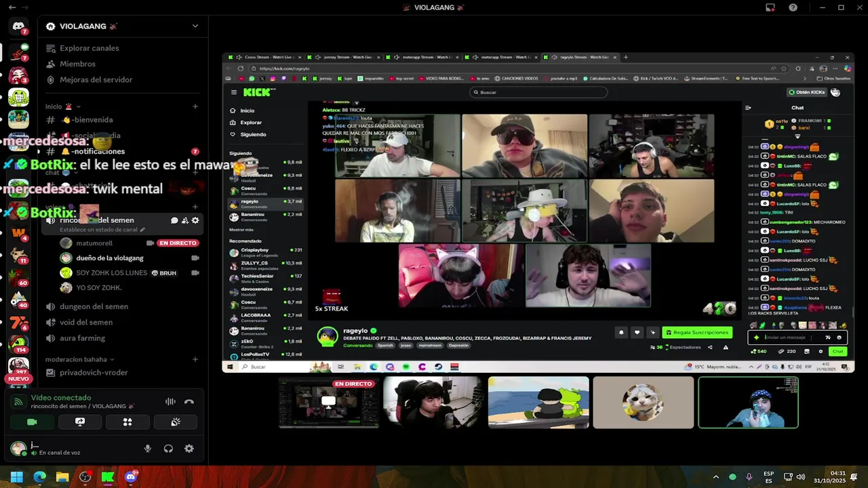Click the EN DIRECTO badge beside matumorell
Screen dimensions: 868x488
pyautogui.click(x=178, y=243)
